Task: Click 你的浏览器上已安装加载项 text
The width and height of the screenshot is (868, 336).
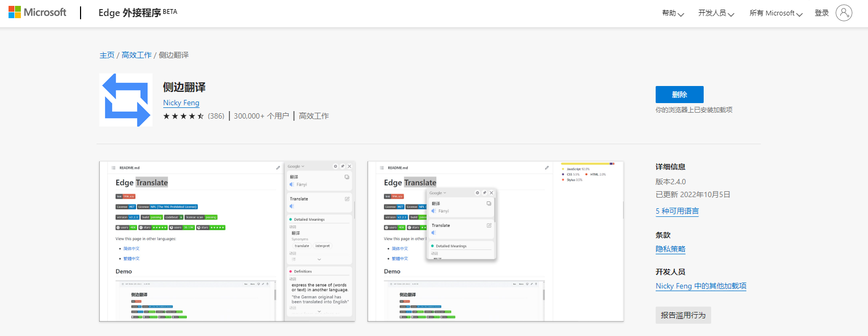Action: (694, 110)
